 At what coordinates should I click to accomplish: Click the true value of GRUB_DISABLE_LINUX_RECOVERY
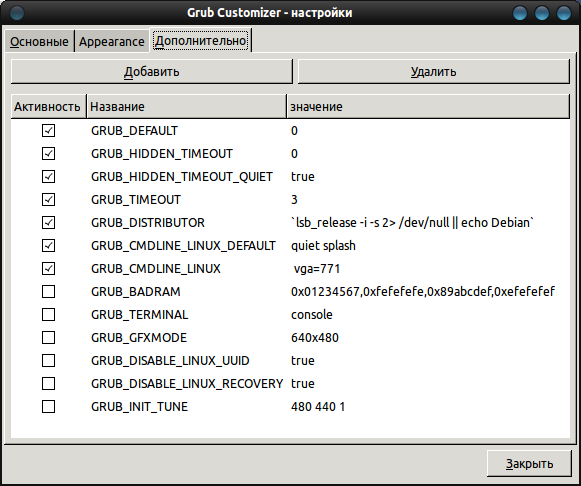click(303, 384)
